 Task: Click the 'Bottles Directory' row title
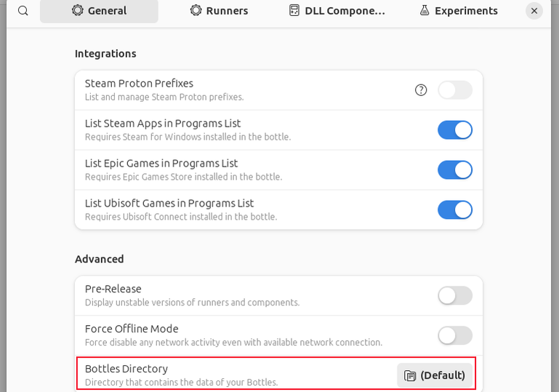tap(126, 369)
